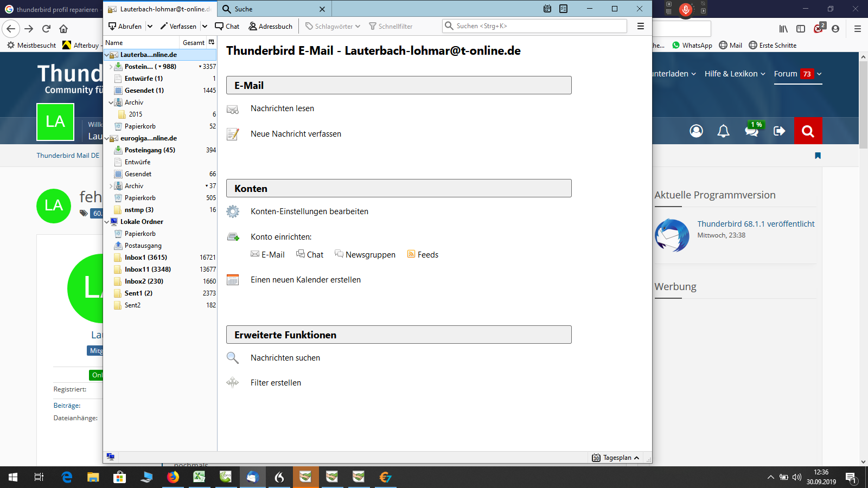Open the Forum menu on website

coord(798,74)
